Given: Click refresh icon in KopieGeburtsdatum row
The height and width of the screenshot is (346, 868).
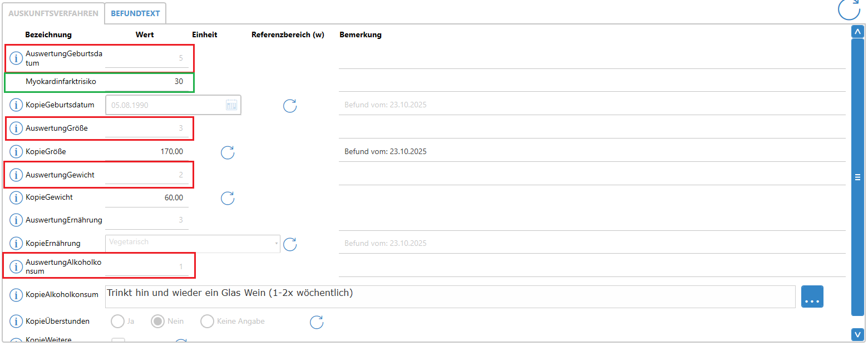Looking at the screenshot, I should (290, 106).
